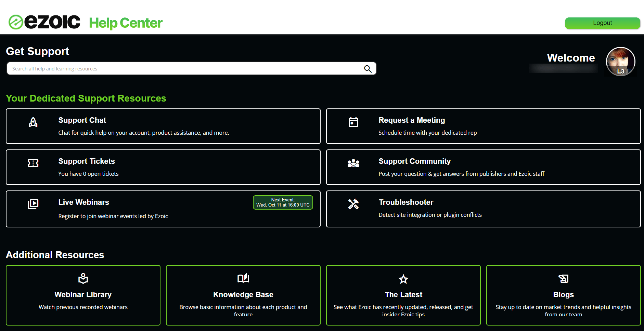This screenshot has width=644, height=331.
Task: Click the Blogs icon
Action: coord(564,279)
